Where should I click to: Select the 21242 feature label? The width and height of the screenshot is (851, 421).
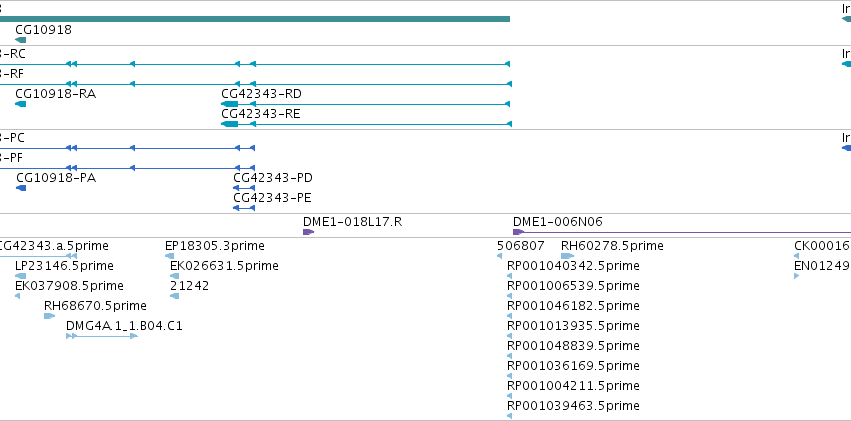click(189, 286)
